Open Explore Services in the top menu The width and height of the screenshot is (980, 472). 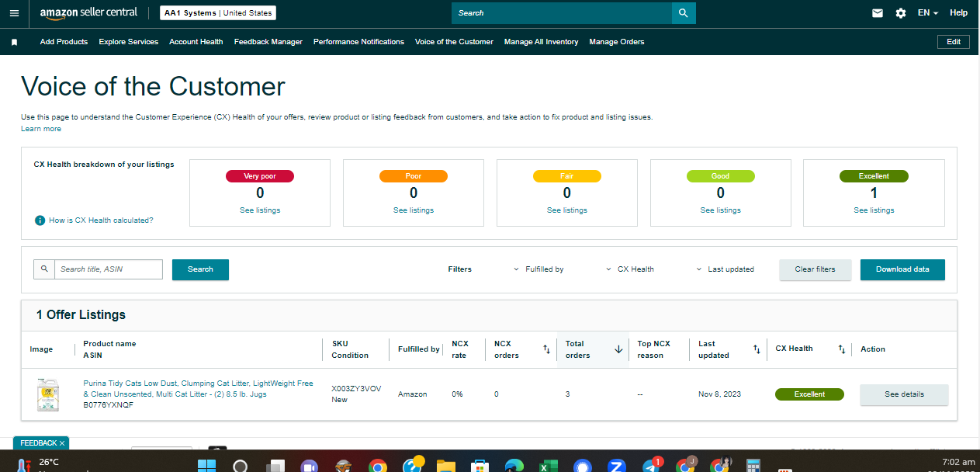point(128,42)
